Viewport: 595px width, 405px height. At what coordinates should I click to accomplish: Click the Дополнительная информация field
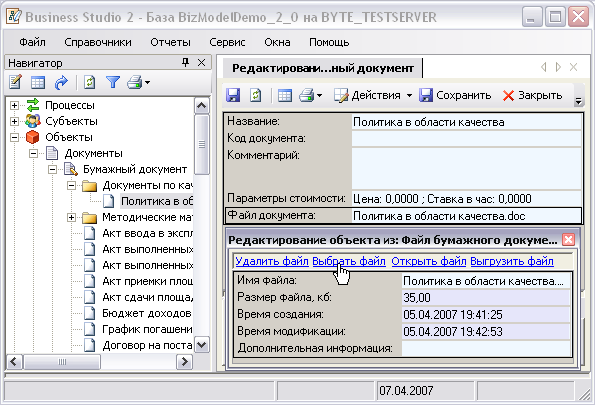[486, 348]
